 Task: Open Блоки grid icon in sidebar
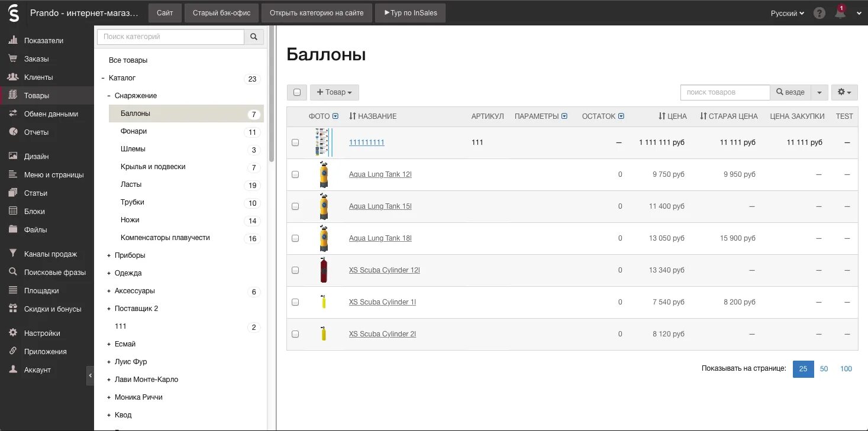click(x=12, y=211)
